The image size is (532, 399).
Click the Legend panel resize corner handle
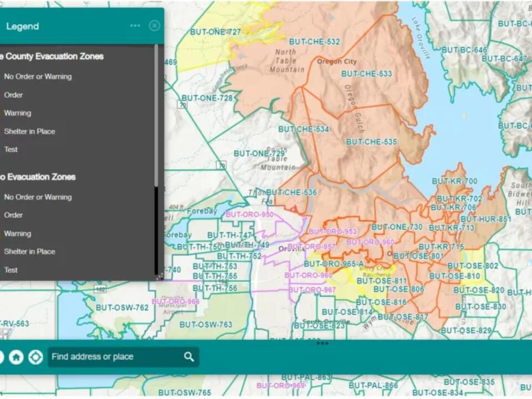pos(160,276)
